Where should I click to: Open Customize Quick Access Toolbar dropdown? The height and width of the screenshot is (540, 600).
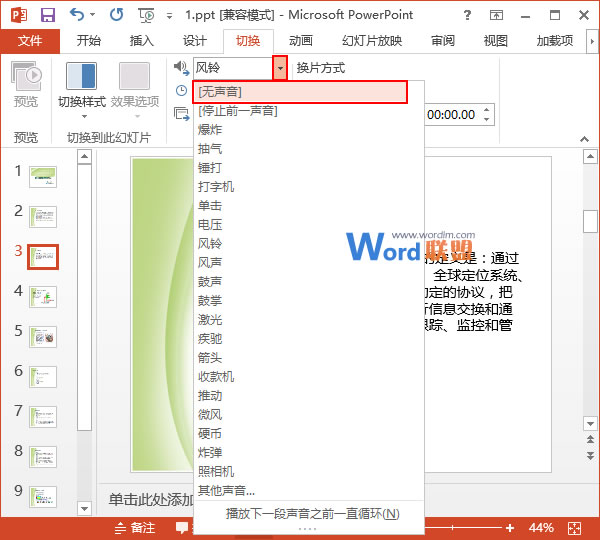[169, 16]
